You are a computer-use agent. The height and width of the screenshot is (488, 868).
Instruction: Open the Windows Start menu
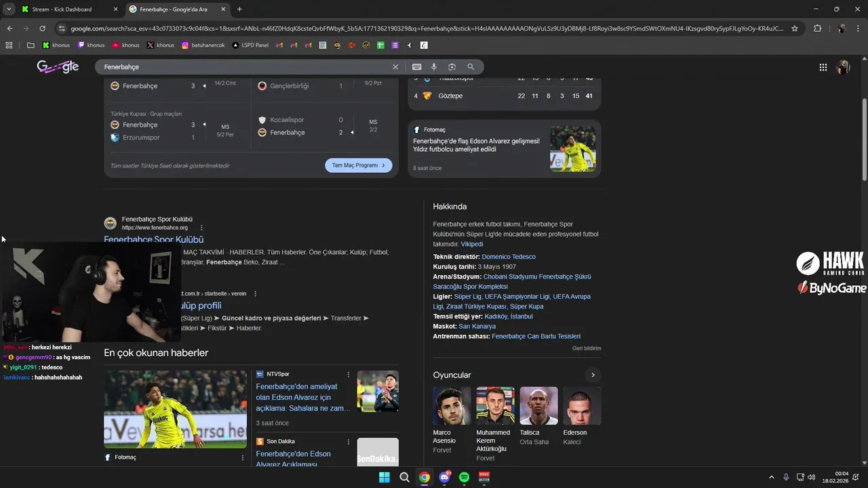(384, 477)
